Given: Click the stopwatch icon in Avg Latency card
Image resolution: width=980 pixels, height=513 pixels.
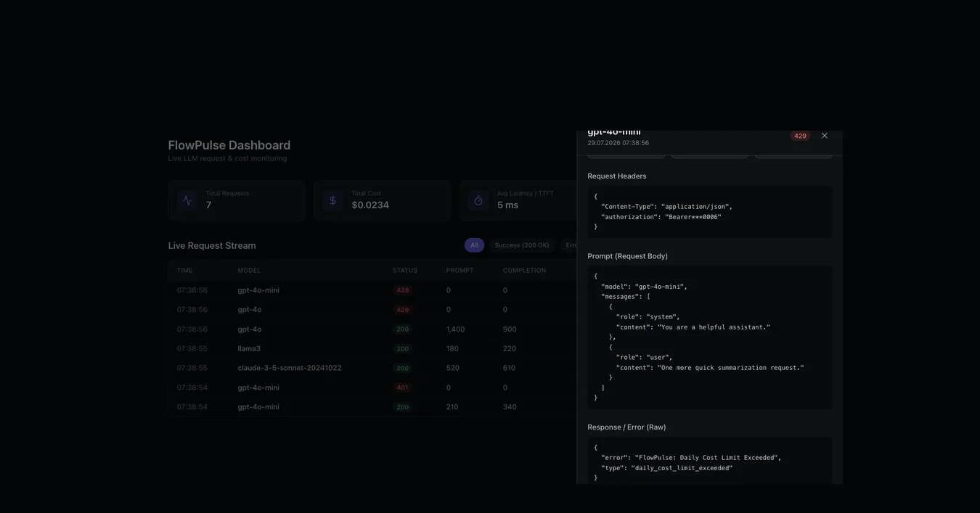Looking at the screenshot, I should click(478, 200).
